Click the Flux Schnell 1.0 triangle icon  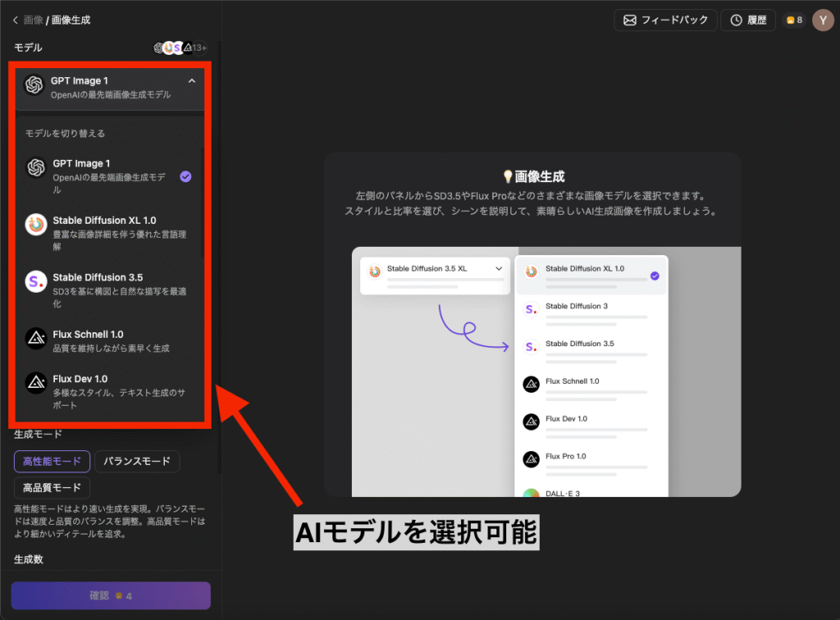tap(36, 339)
